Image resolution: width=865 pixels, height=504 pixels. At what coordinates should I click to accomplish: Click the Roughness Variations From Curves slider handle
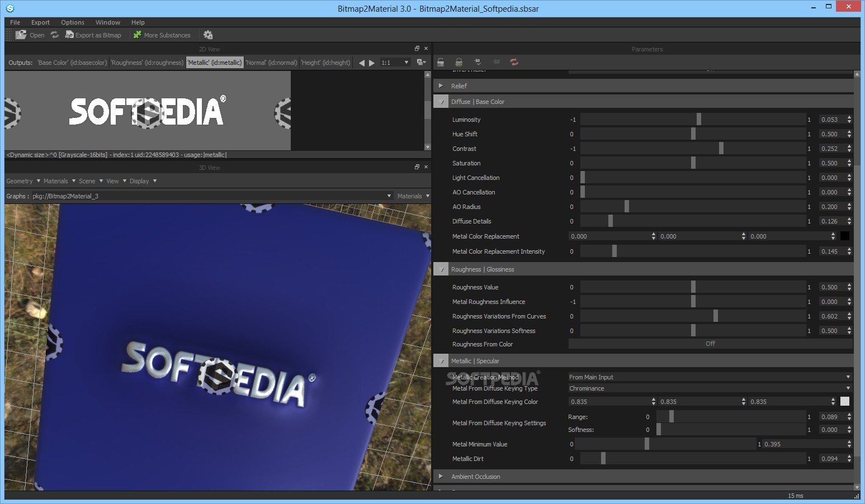pyautogui.click(x=716, y=316)
